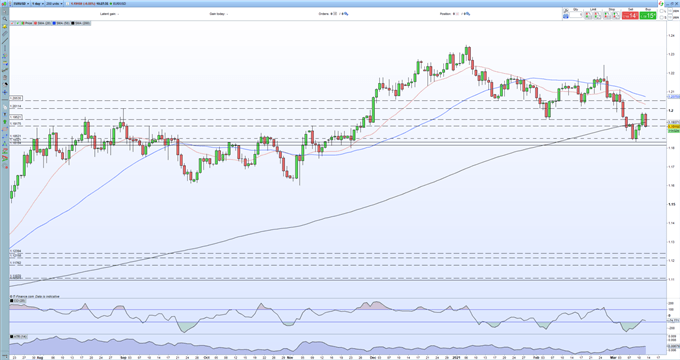
Task: Click the green checkmark in legend bar
Action: 18,23
